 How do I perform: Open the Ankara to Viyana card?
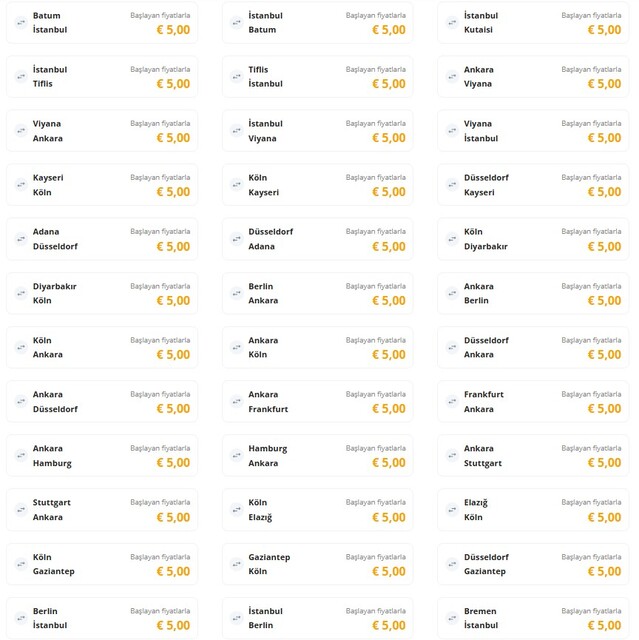(x=533, y=76)
